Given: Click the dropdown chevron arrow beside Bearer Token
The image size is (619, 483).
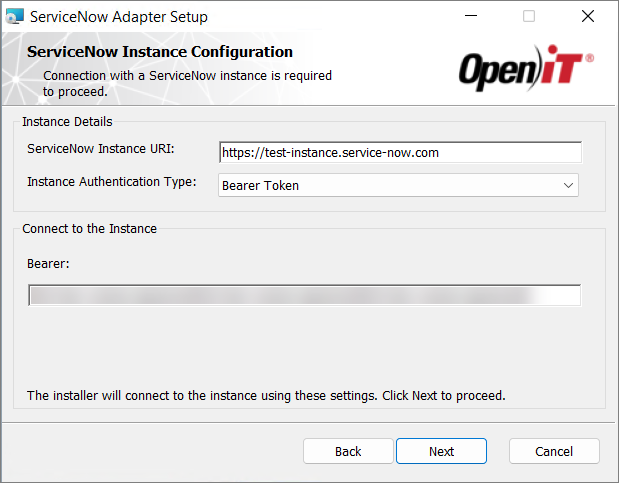Looking at the screenshot, I should tap(568, 185).
